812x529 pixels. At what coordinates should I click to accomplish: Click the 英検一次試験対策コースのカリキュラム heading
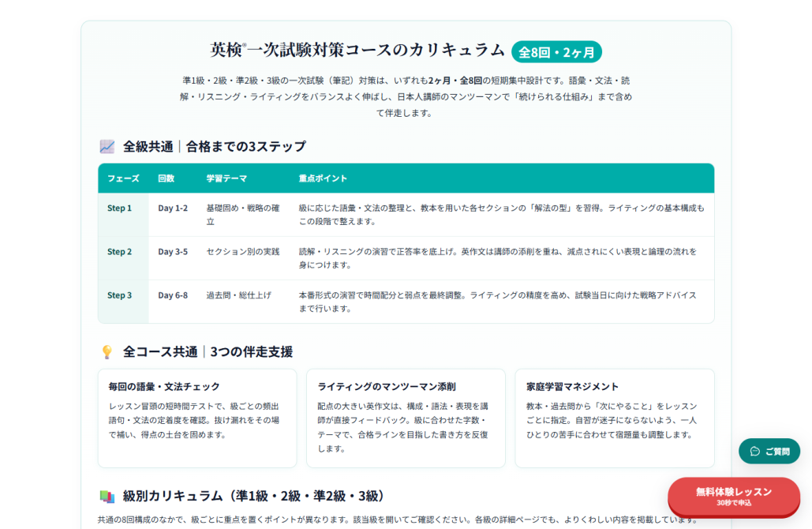pos(357,51)
